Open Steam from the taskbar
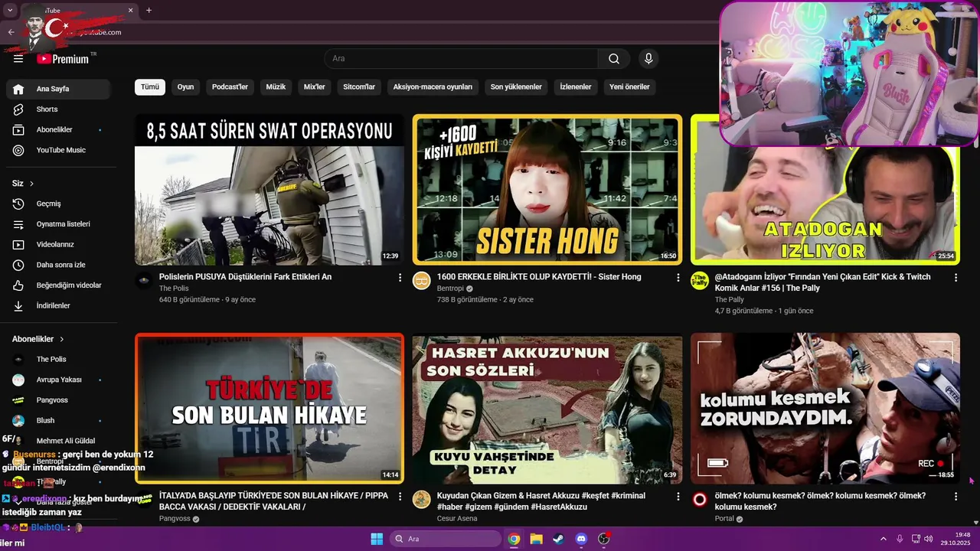This screenshot has width=980, height=551. [x=558, y=539]
